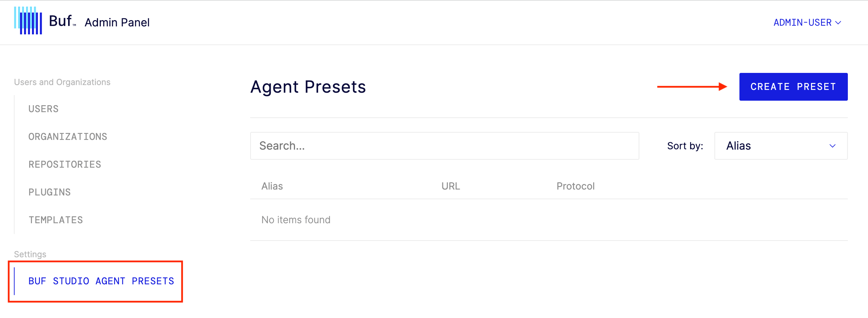Click inside the Search field
868x318 pixels.
[x=445, y=146]
